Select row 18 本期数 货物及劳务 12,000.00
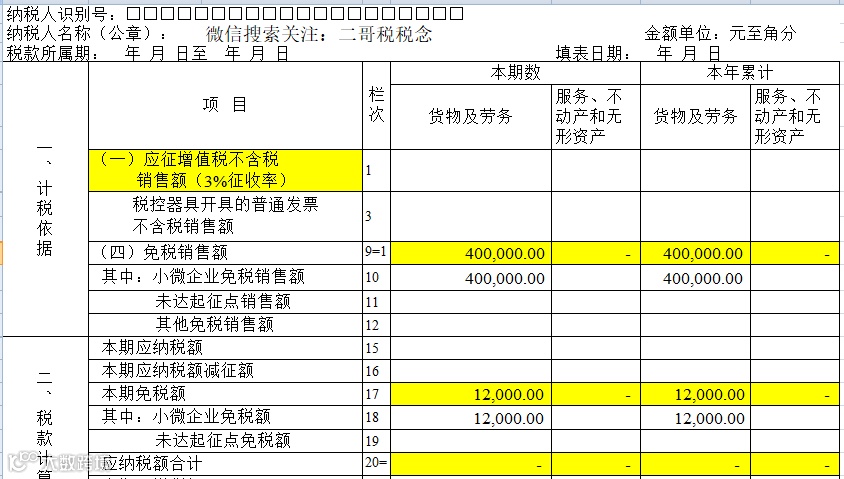The height and width of the screenshot is (479, 844). pos(471,418)
